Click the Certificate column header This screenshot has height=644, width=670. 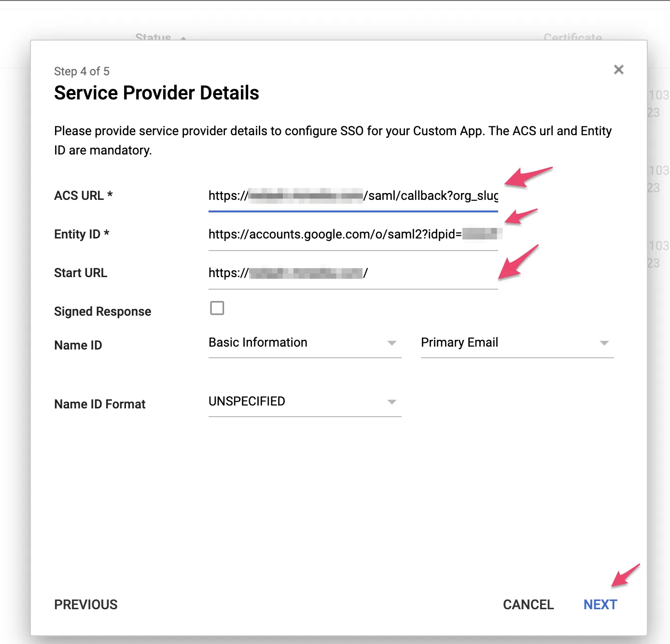(572, 38)
